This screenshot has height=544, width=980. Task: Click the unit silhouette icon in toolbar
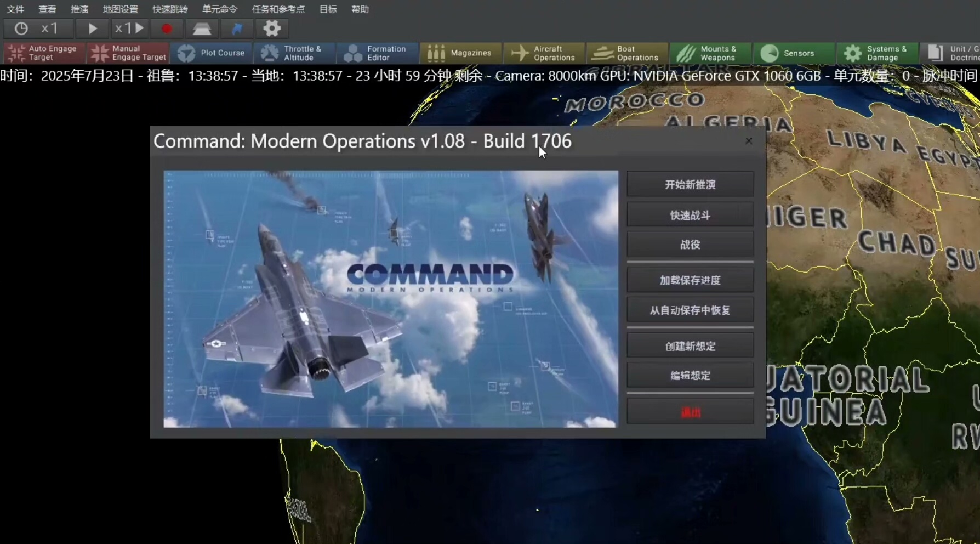click(202, 29)
